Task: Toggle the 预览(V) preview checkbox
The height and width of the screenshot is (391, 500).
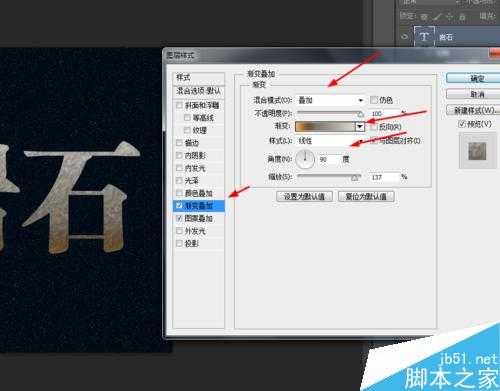Action: pos(462,124)
